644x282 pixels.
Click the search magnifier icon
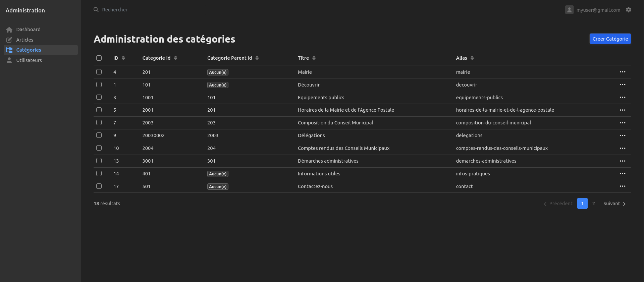click(x=96, y=10)
